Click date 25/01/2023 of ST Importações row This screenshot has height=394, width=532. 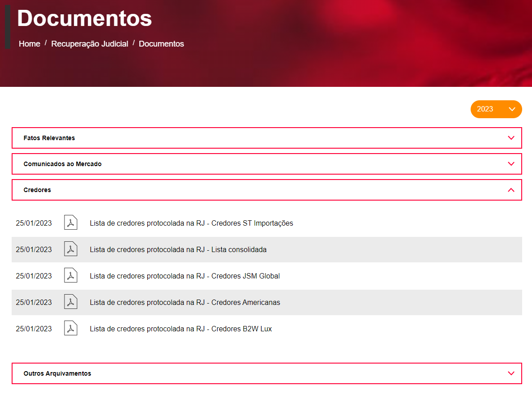coord(34,223)
